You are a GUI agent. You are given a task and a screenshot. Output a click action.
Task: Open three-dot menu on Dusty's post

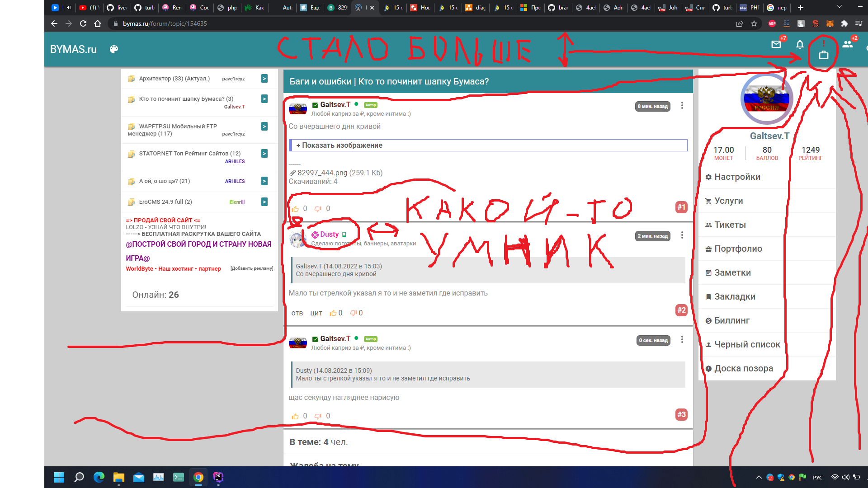(682, 235)
